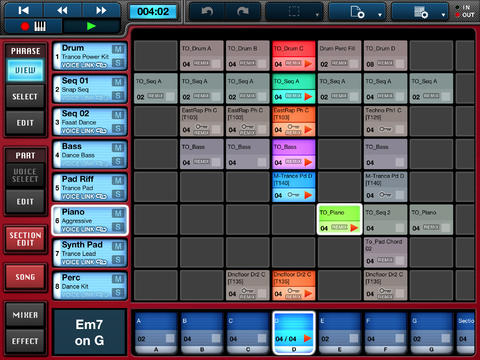
Task: Open the Mixer panel
Action: point(25,315)
